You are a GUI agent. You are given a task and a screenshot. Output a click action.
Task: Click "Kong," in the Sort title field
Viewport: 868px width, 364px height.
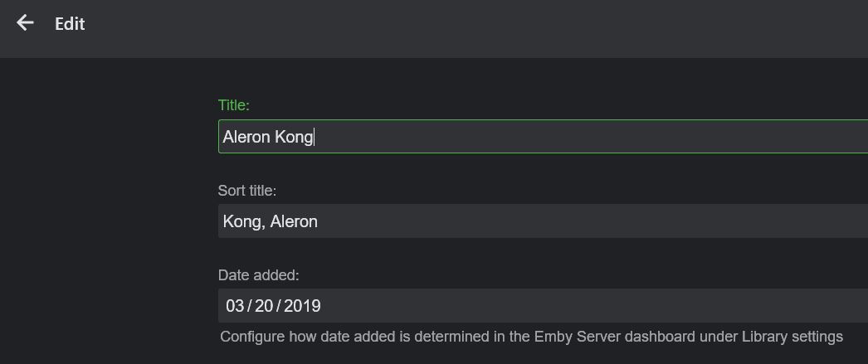coord(244,221)
